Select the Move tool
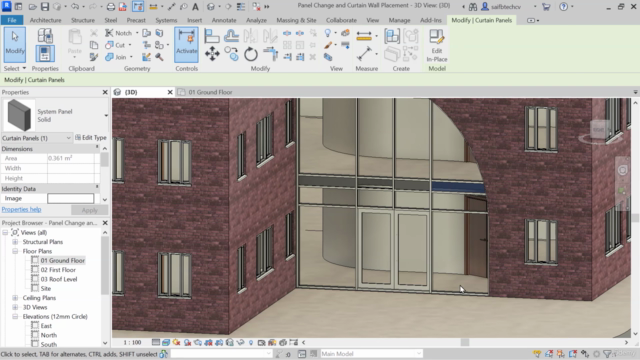This screenshot has width=640, height=360. click(212, 54)
